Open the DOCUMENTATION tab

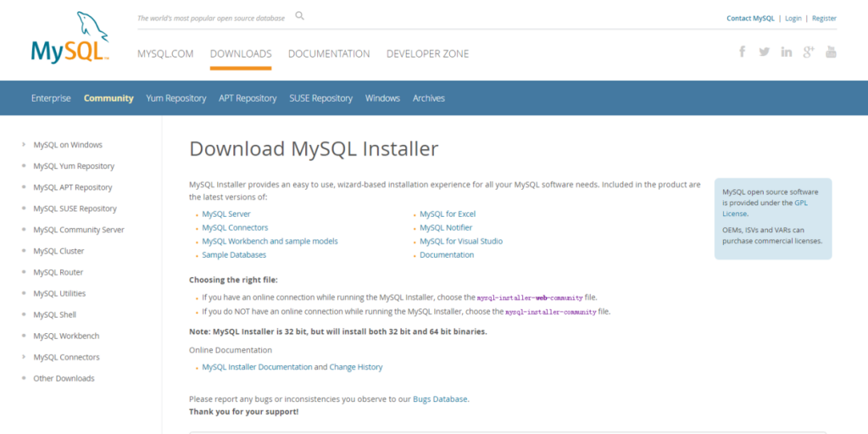(329, 53)
